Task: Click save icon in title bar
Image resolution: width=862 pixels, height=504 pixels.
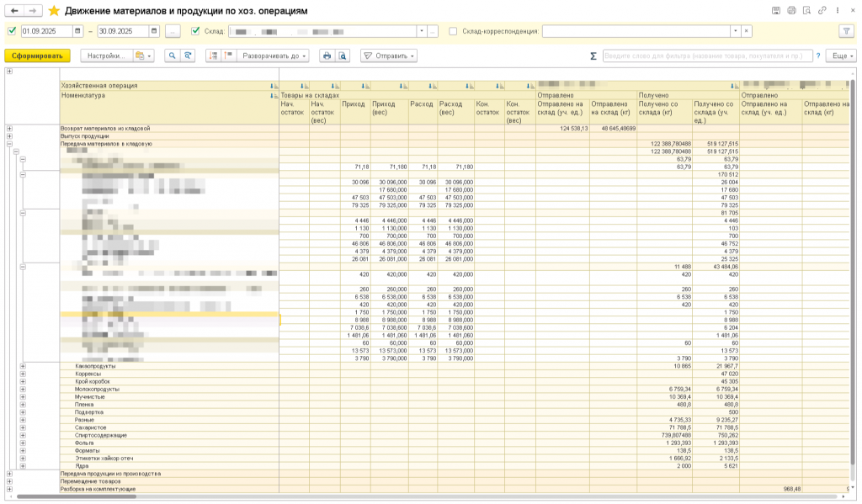Action: [x=775, y=11]
